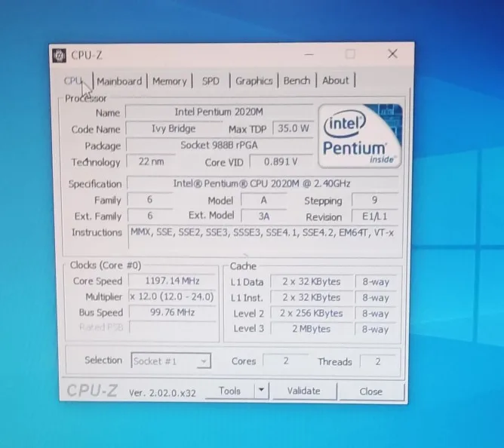Open the Socket #1 selection dropdown
Screen dimensions: 504x448
coord(171,361)
